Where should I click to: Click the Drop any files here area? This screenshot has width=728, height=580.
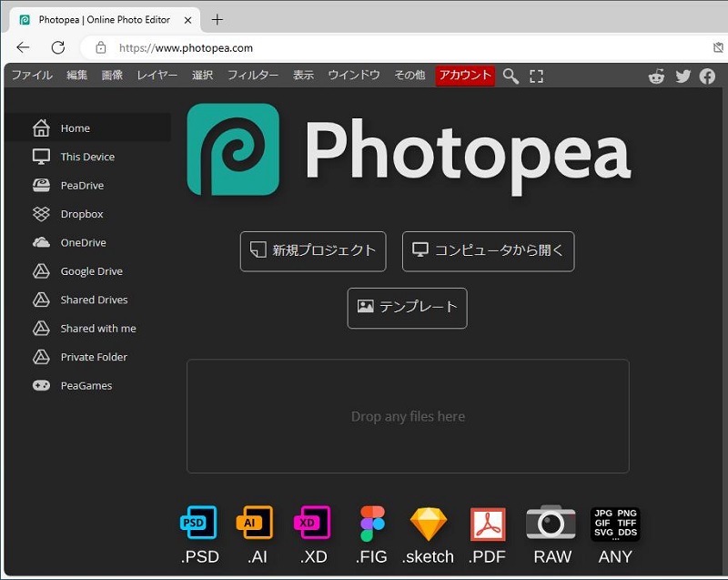[407, 416]
